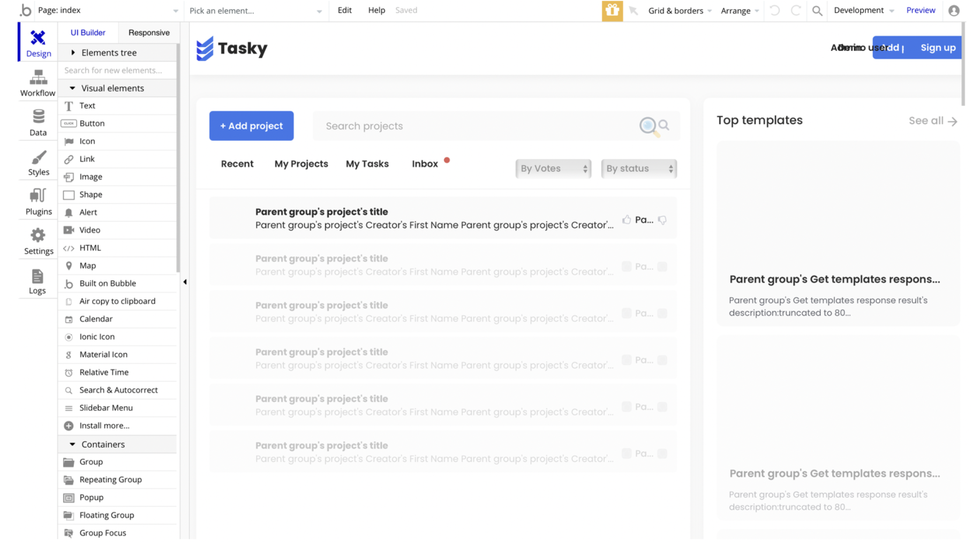This screenshot has height=547, width=980.
Task: Click the orange gift icon
Action: [612, 11]
